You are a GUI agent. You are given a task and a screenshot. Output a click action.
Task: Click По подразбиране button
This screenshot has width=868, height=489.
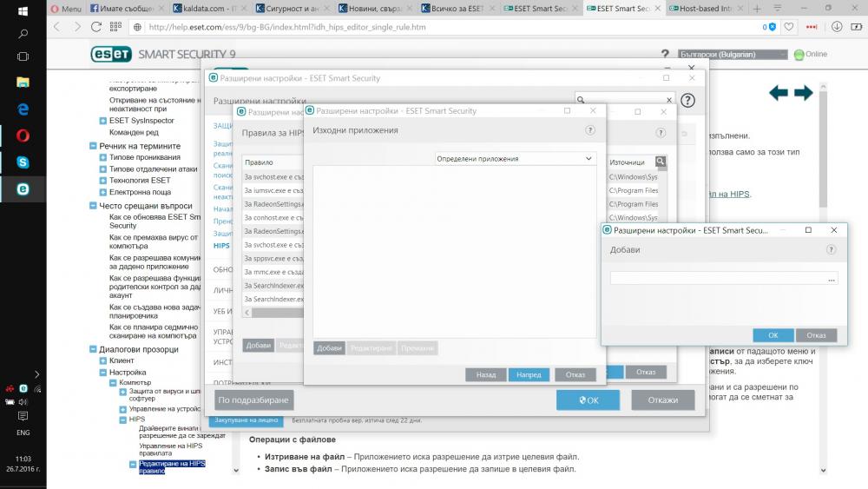click(x=253, y=400)
